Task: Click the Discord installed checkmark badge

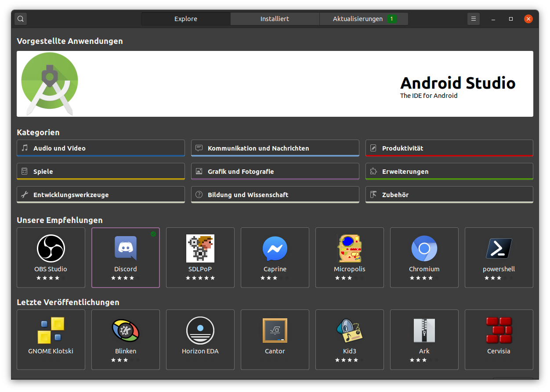Action: click(x=153, y=234)
